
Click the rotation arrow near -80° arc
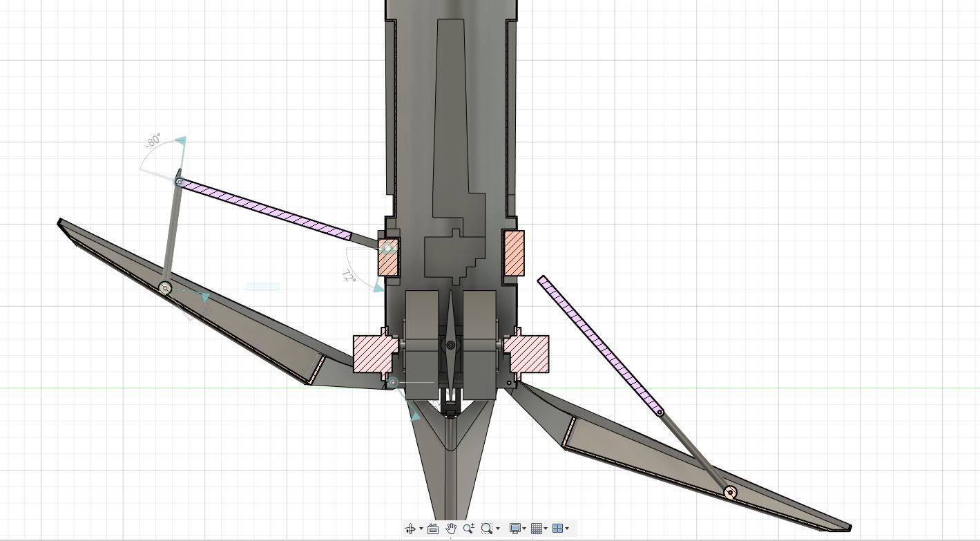(181, 141)
